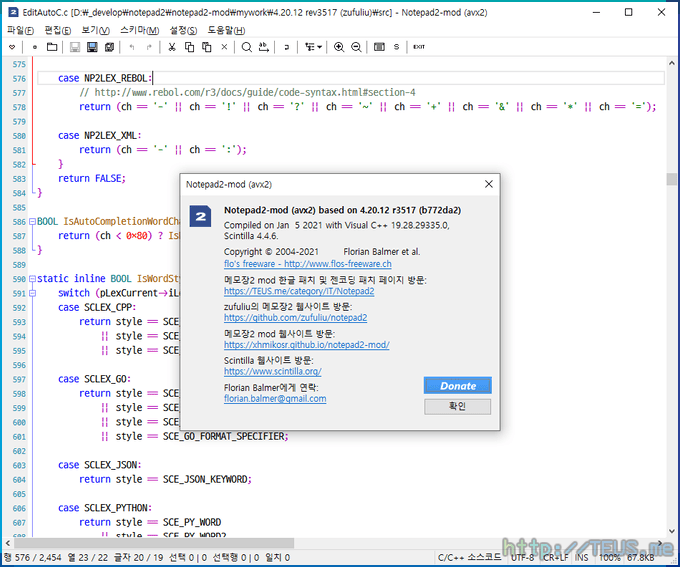Viewport: 680px width, 567px height.
Task: Click the favorites heart toolbar icon
Action: 12,47
